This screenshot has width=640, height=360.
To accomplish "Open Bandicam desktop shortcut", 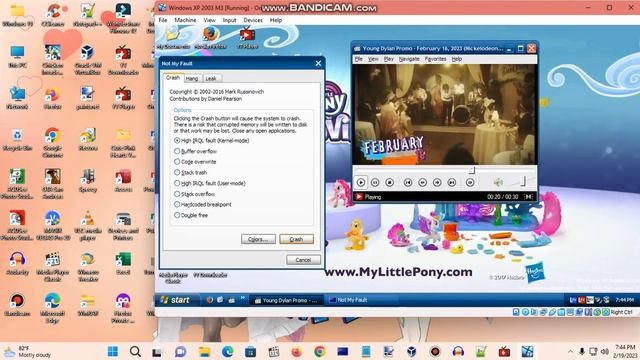I will (17, 305).
